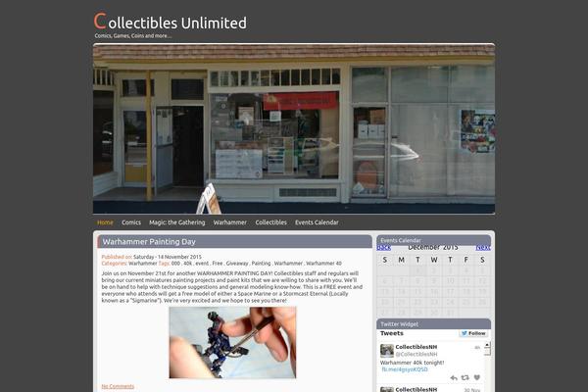Click the 'Comics, Games, Coins and more...' tagline
588x392 pixels.
click(x=133, y=36)
